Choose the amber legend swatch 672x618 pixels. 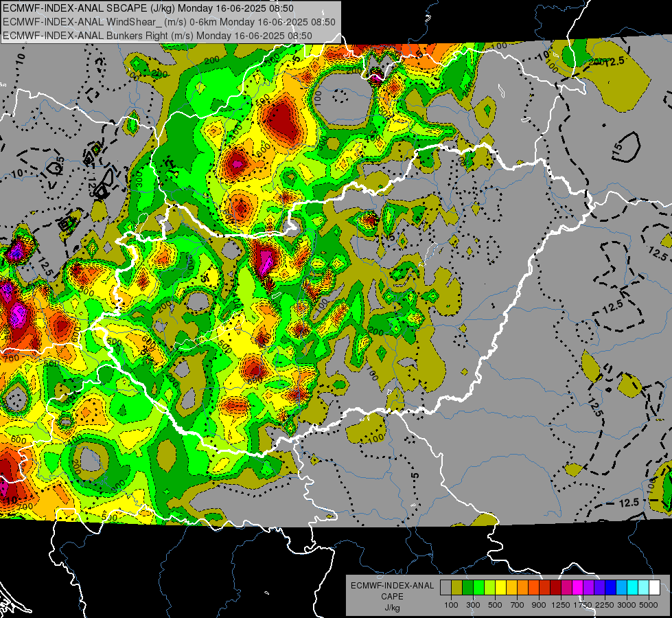coord(511,588)
